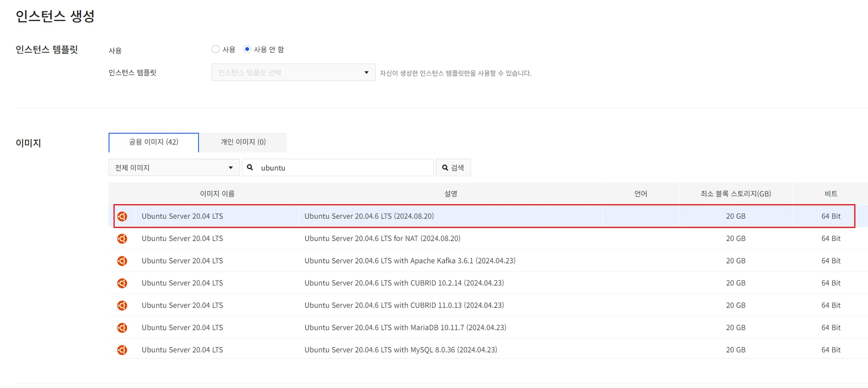The height and width of the screenshot is (388, 868).
Task: Select the Apache Kafka 3.6.1 image description
Action: [410, 261]
